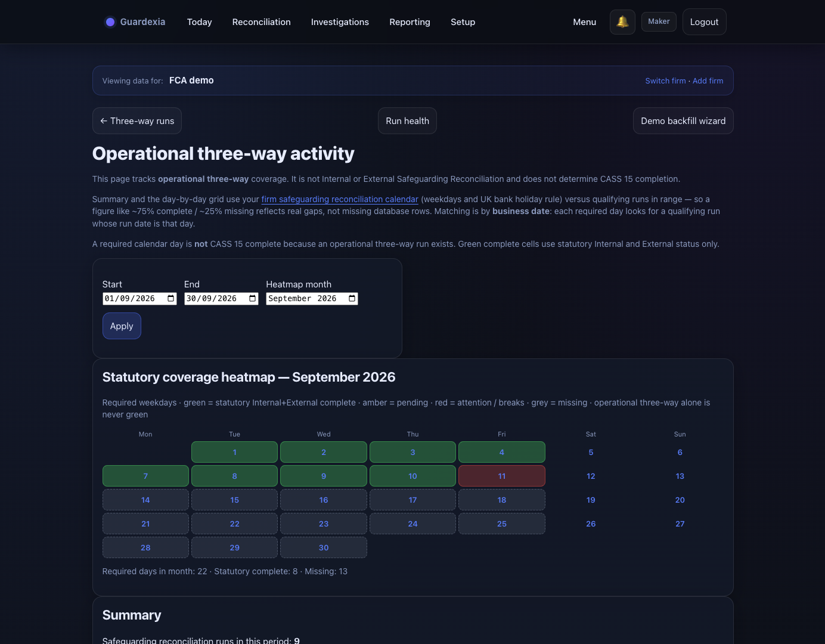Click the Logout button
Image resolution: width=825 pixels, height=644 pixels.
pos(705,22)
